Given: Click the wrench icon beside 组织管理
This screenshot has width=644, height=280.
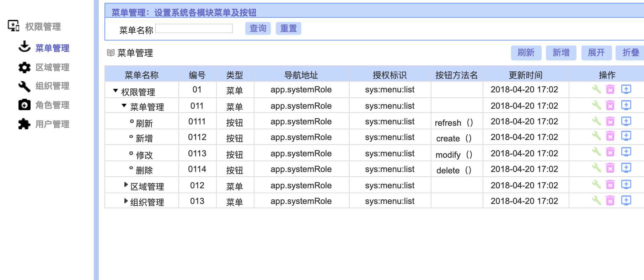Looking at the screenshot, I should [x=24, y=86].
